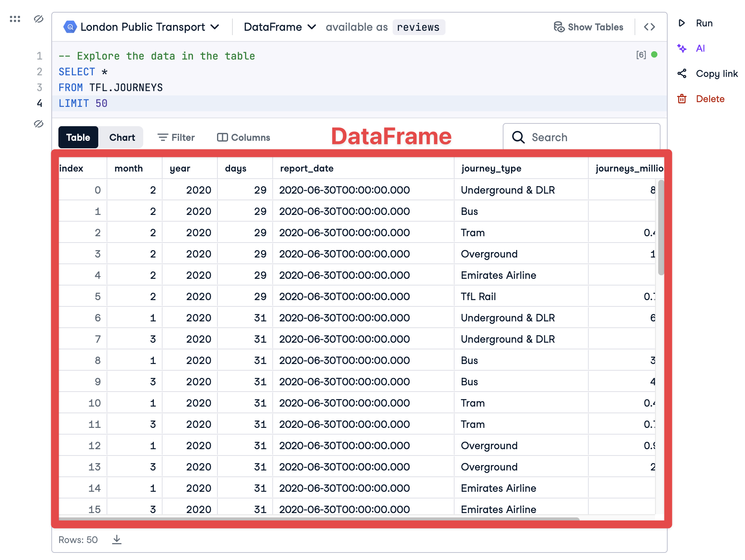The width and height of the screenshot is (745, 560).
Task: Delete the cell with trash icon
Action: click(702, 99)
